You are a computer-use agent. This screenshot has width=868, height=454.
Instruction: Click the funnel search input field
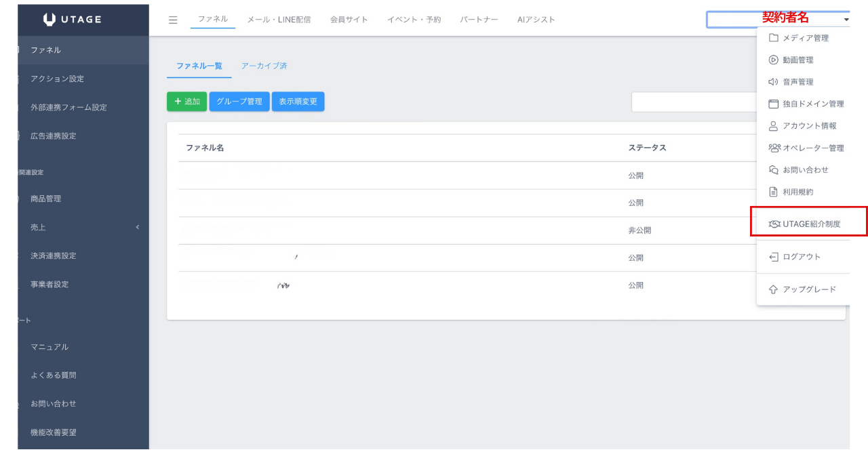click(x=693, y=102)
